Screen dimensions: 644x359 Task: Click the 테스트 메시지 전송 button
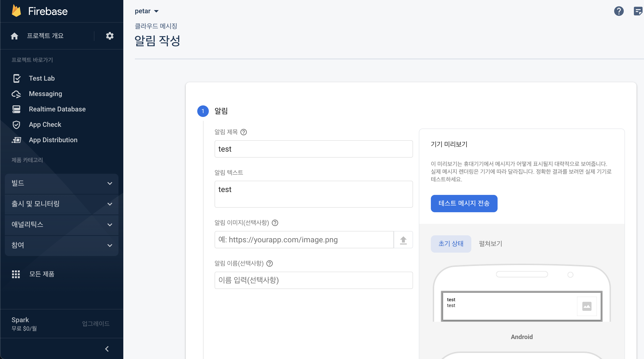[x=464, y=203]
